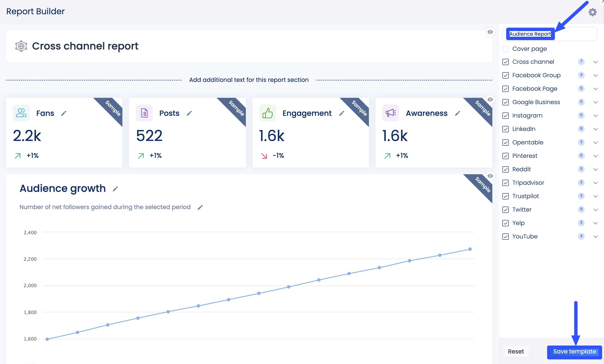Click the Engagement thumbs-up icon
The width and height of the screenshot is (604, 364).
click(x=267, y=113)
